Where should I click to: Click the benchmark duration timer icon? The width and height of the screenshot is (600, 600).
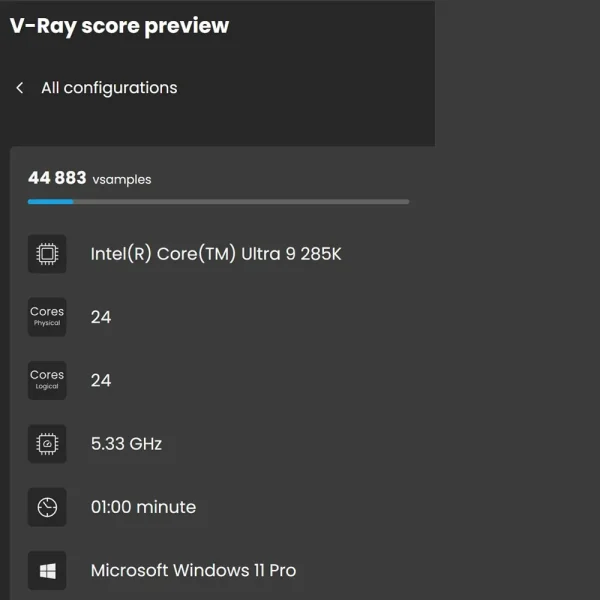coord(47,507)
